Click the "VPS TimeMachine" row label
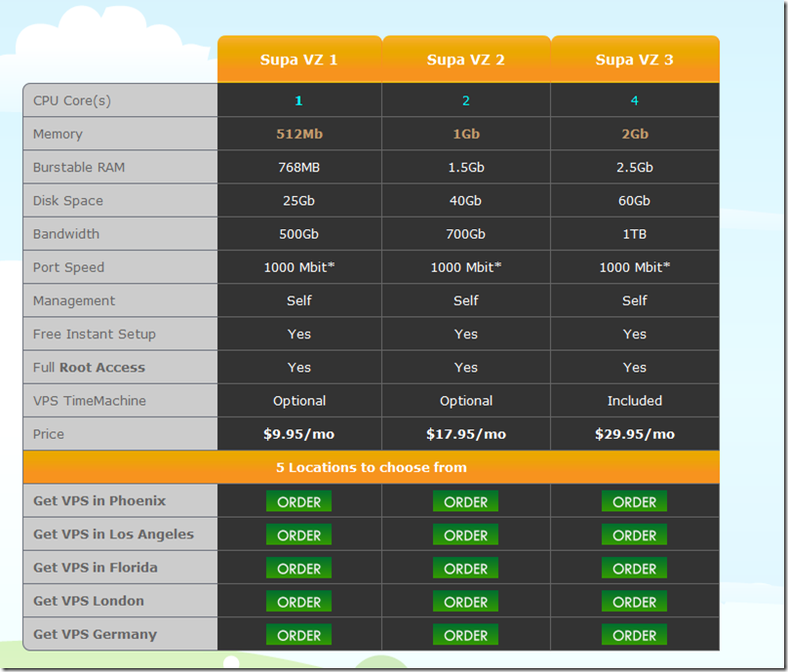The height and width of the screenshot is (672, 788). click(x=90, y=401)
